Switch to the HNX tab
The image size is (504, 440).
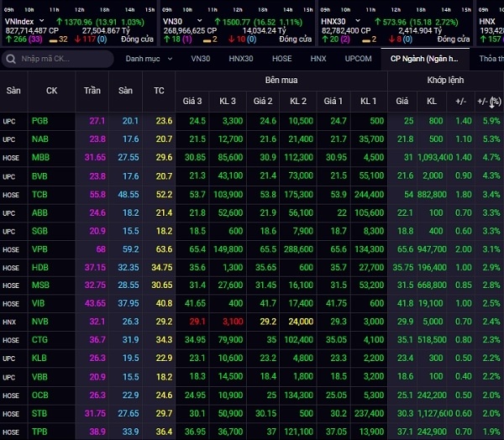coord(318,59)
